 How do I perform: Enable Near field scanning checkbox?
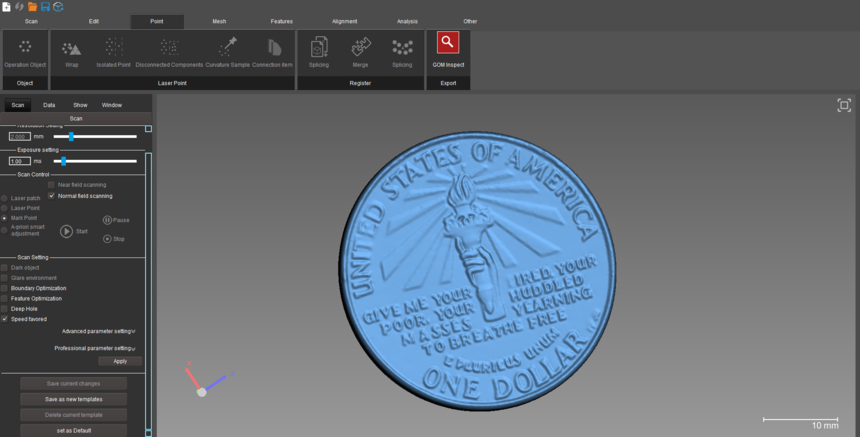52,185
